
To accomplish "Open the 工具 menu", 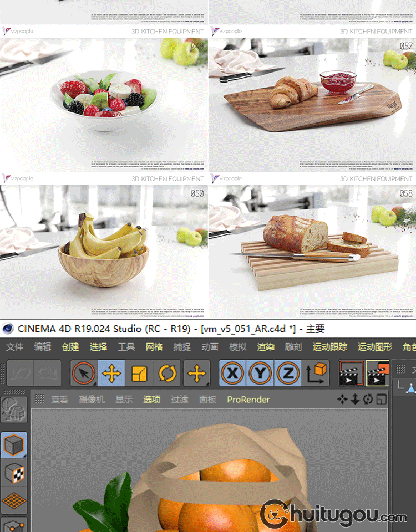I will pyautogui.click(x=126, y=347).
